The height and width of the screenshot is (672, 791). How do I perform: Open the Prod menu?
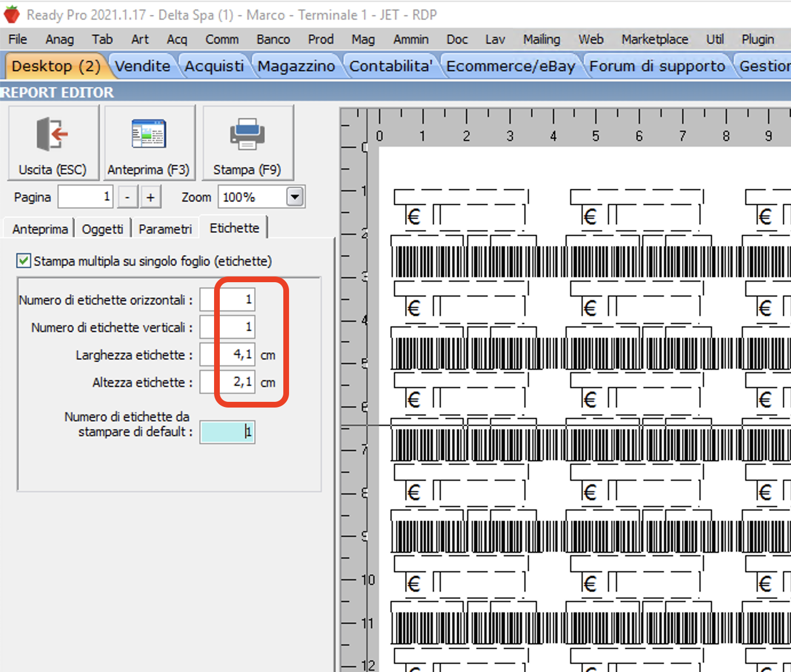321,39
